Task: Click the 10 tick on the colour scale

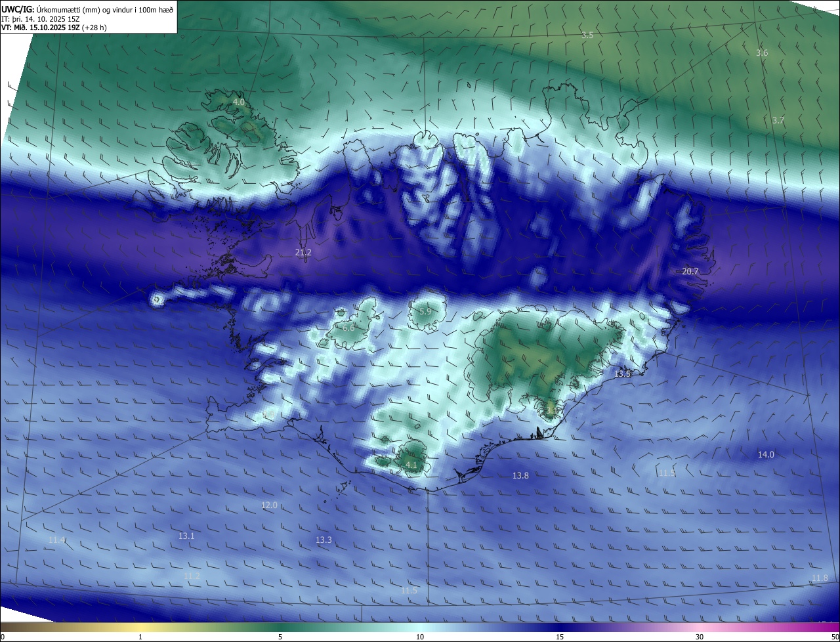Action: point(420,637)
